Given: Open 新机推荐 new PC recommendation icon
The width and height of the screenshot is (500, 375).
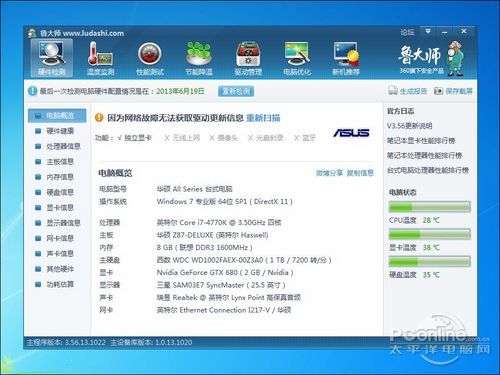Looking at the screenshot, I should (346, 58).
